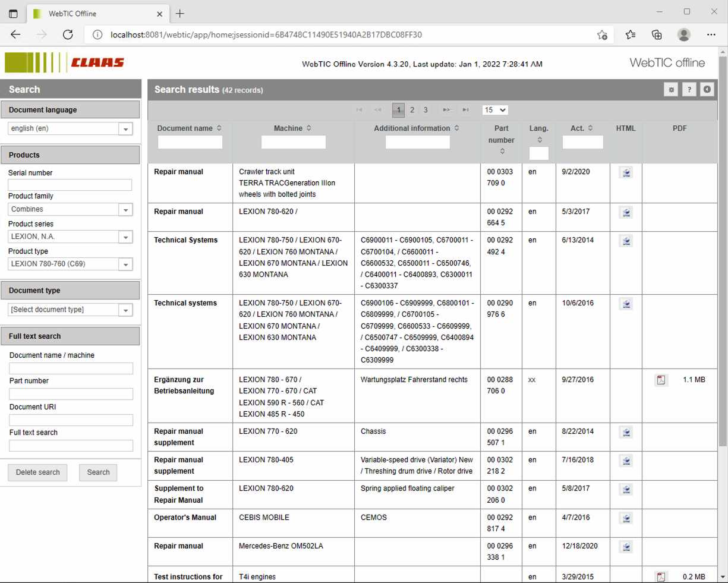The image size is (728, 583).
Task: Open HTML icon for Mercedes-Benz OM502LA manual
Action: pyautogui.click(x=626, y=547)
